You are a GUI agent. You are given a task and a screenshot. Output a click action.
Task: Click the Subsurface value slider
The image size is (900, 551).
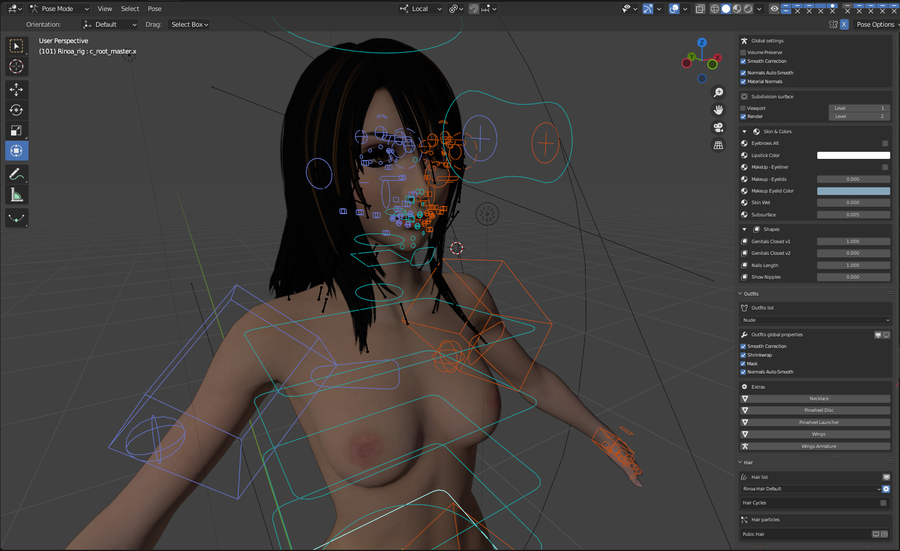pos(854,215)
